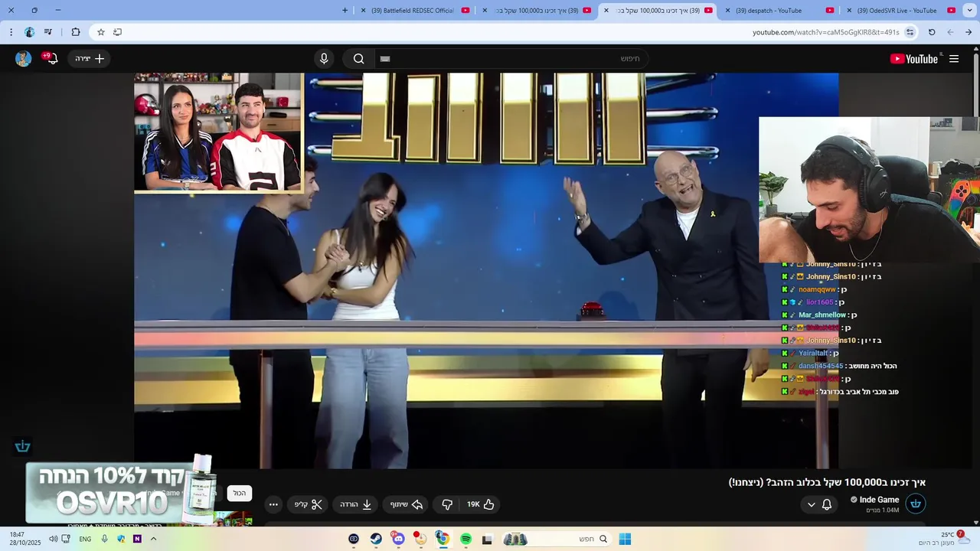Switch ENG keyboard language indicator
Screen dimensions: 980x551
[85, 539]
